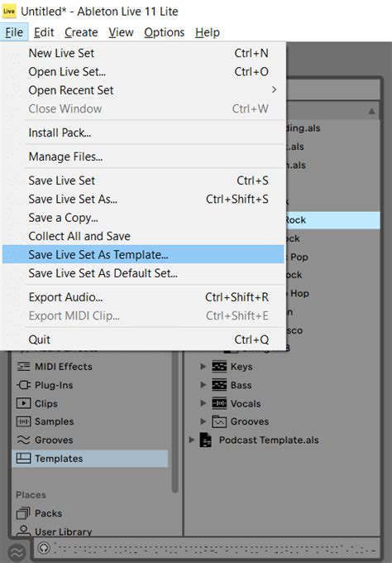Choose Install Pack...

click(143, 132)
